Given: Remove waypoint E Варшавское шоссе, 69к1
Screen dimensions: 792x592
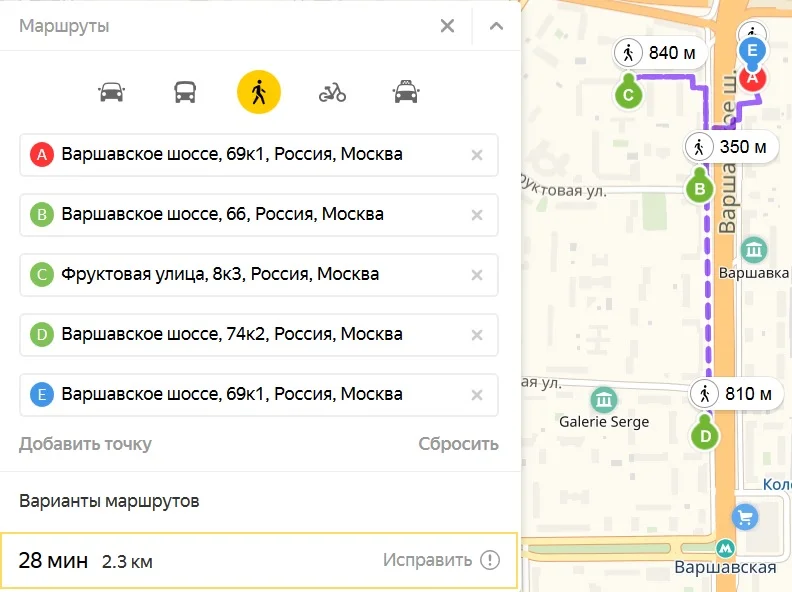Looking at the screenshot, I should (x=477, y=395).
